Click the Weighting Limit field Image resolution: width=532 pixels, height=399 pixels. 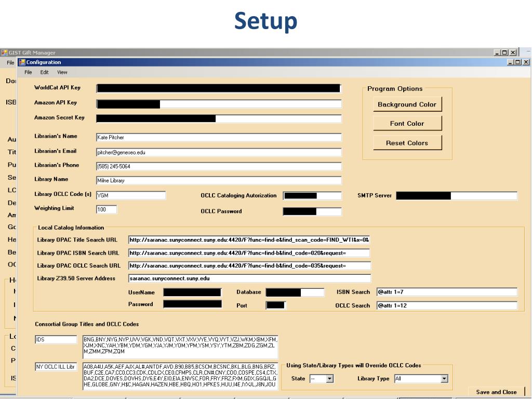pyautogui.click(x=107, y=209)
